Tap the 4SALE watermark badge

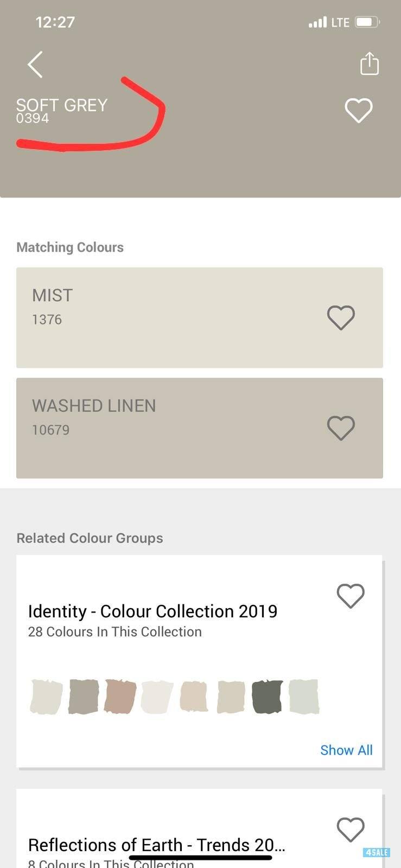tap(376, 852)
